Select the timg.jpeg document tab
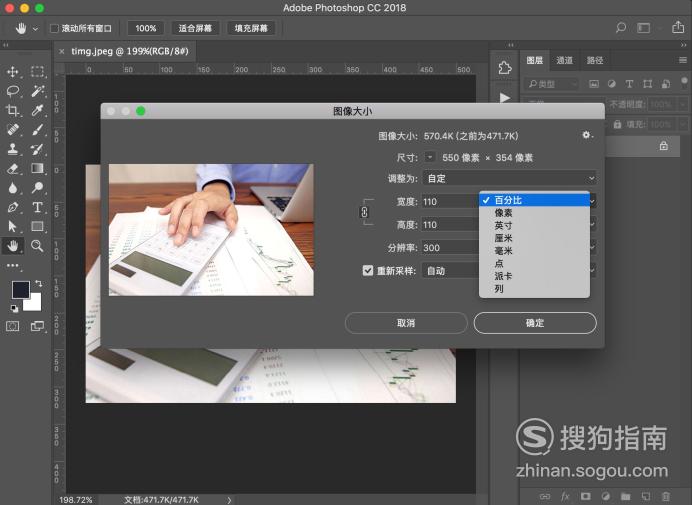Screen dimensions: 692x505 124,51
